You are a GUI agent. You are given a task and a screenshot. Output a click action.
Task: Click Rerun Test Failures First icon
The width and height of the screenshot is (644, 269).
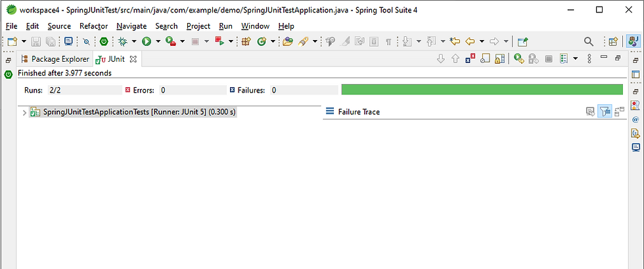(x=534, y=59)
